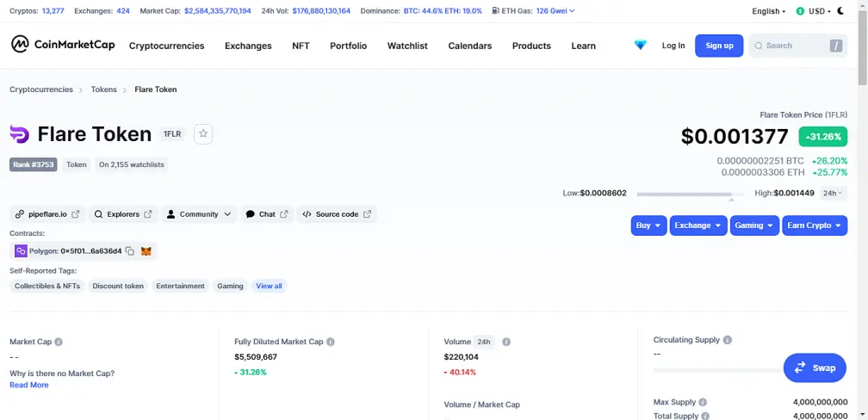Click Market Cap info icon
868x420 pixels.
point(59,342)
